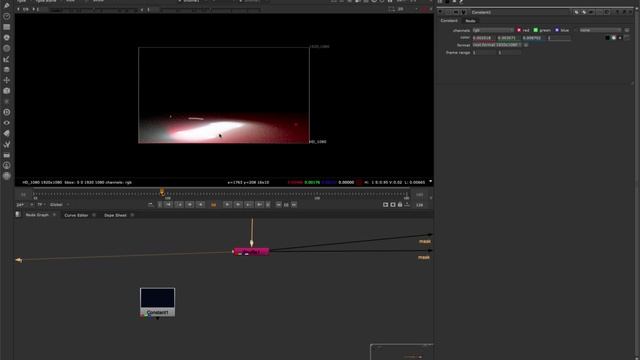The height and width of the screenshot is (360, 640).
Task: Close the Curve Editor tab
Action: [x=94, y=215]
